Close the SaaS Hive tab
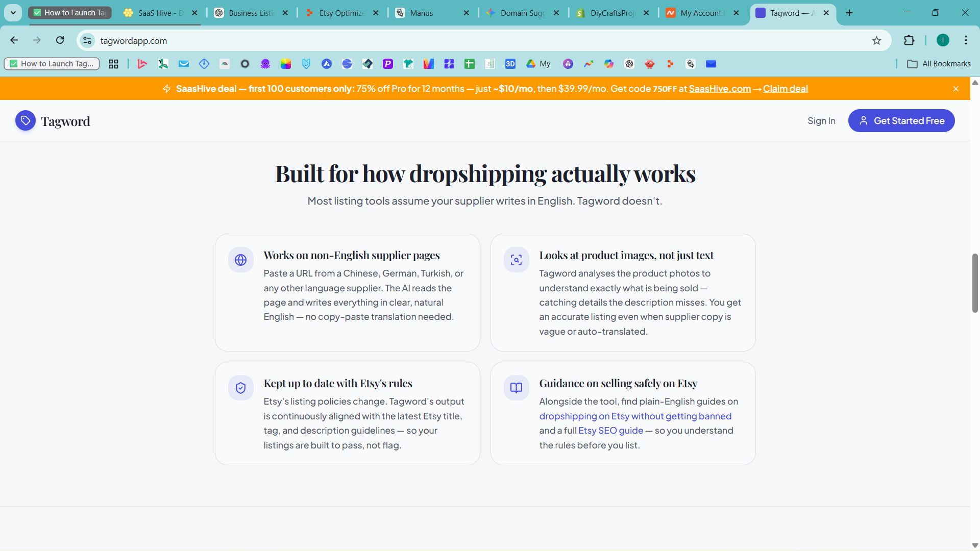The height and width of the screenshot is (551, 980). click(x=194, y=13)
